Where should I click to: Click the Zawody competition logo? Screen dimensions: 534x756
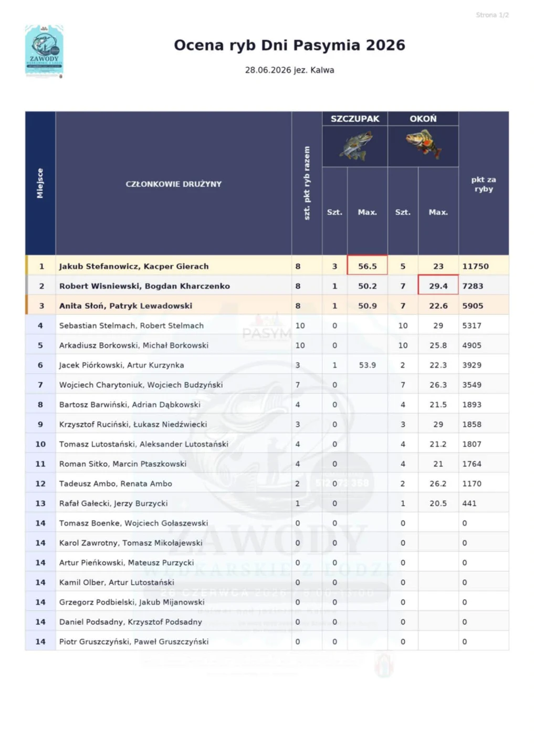tap(44, 51)
